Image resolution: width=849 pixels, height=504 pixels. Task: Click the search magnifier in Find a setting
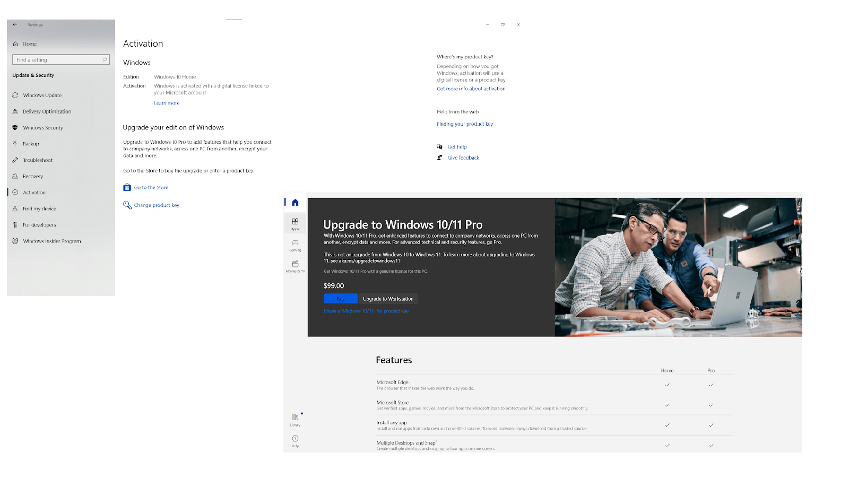(x=105, y=60)
